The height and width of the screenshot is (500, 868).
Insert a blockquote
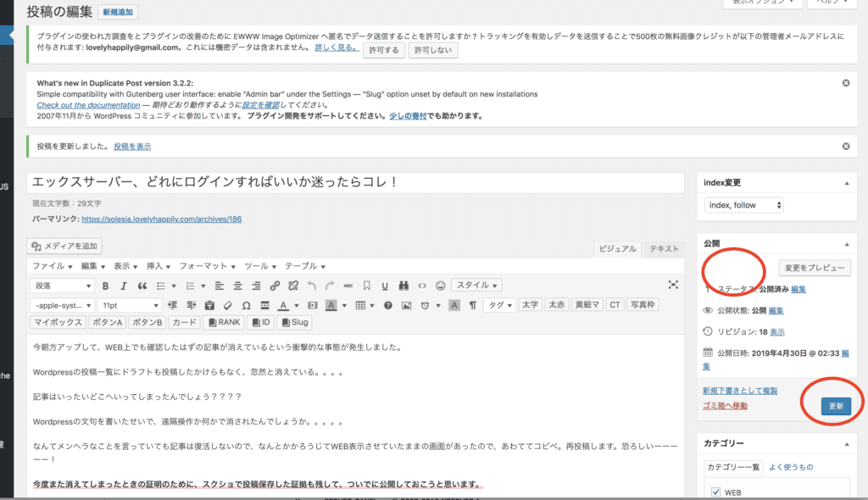[x=142, y=286]
